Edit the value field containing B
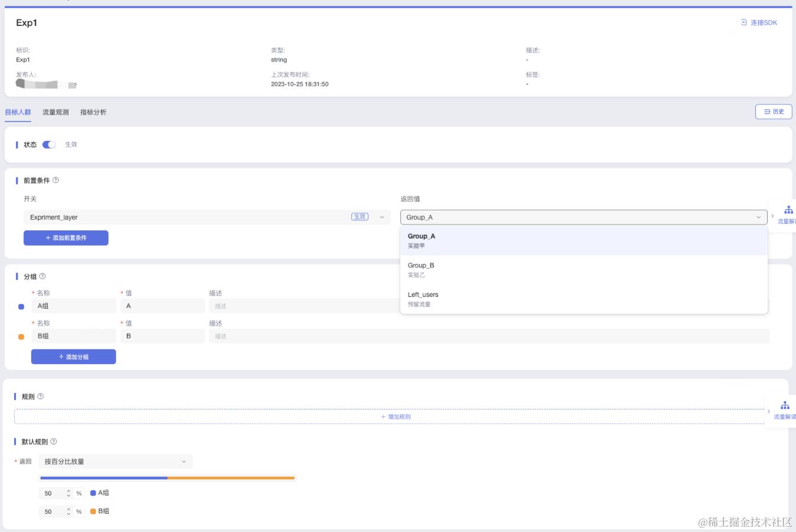This screenshot has height=532, width=796. 162,336
